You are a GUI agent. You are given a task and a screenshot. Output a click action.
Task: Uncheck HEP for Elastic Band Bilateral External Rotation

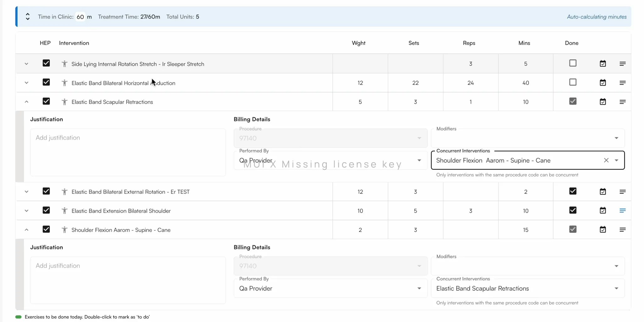coord(46,191)
